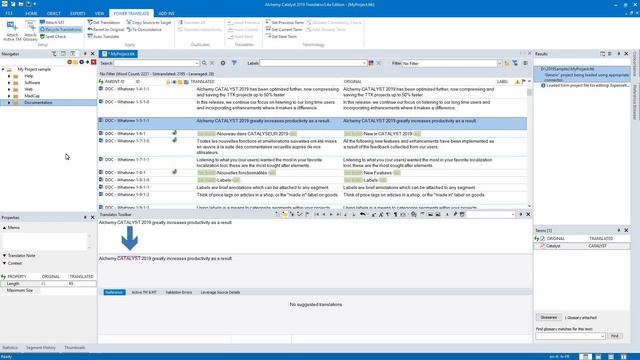Expand the MadCap folder in Navigator
The height and width of the screenshot is (360, 640).
point(9,96)
